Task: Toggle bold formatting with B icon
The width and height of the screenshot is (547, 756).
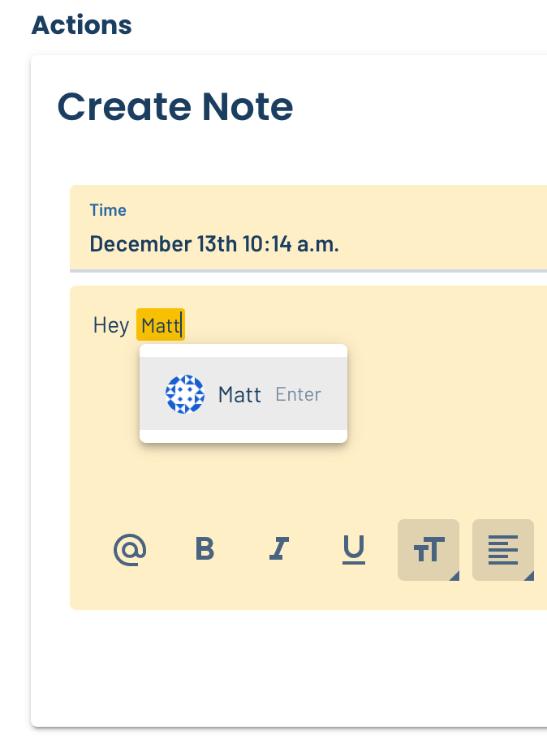Action: click(x=205, y=549)
